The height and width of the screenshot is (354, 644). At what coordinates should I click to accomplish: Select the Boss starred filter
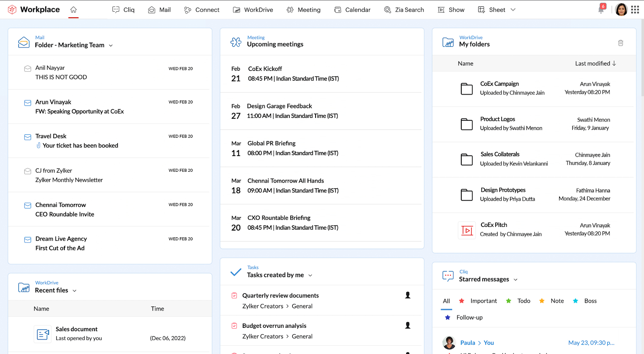click(585, 301)
